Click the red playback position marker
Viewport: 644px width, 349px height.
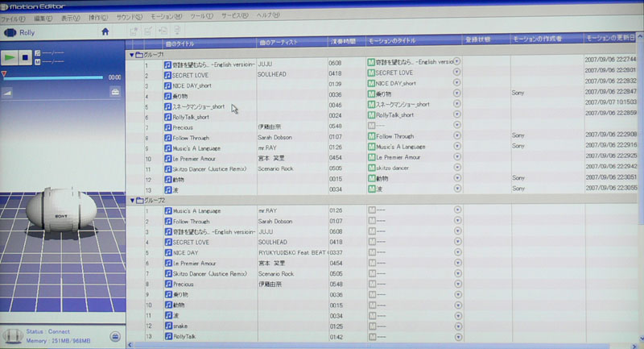pos(4,74)
